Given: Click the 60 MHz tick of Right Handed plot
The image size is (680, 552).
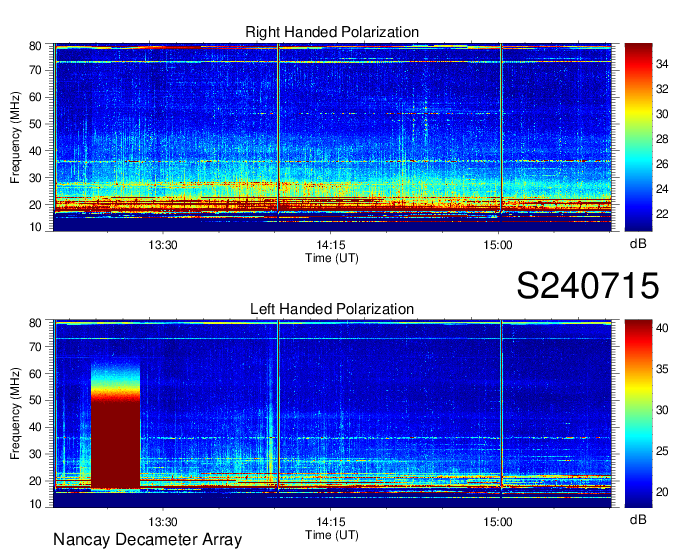Looking at the screenshot, I should click(35, 97).
